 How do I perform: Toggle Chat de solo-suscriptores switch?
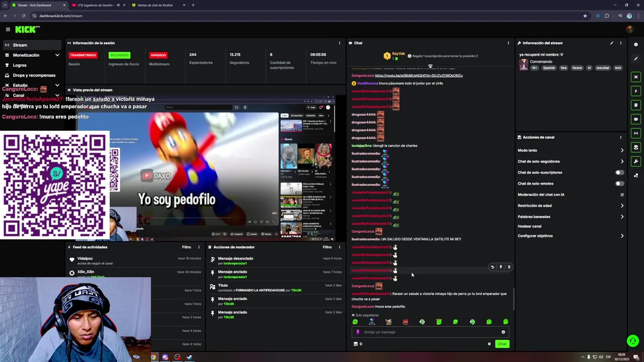pos(620,172)
